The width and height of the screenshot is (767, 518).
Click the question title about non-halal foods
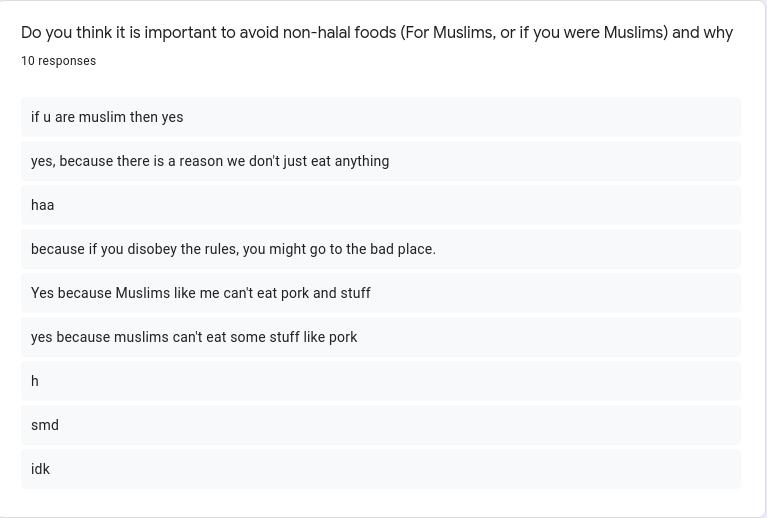pos(377,32)
